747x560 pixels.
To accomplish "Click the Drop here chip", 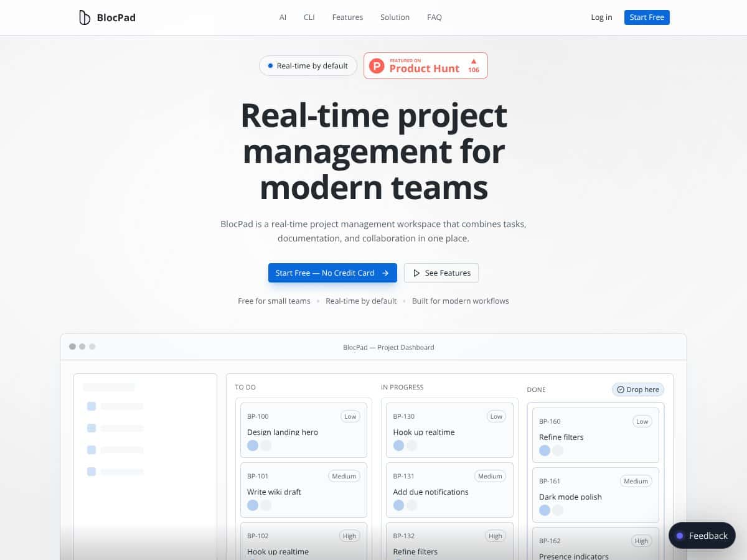I will (x=638, y=390).
